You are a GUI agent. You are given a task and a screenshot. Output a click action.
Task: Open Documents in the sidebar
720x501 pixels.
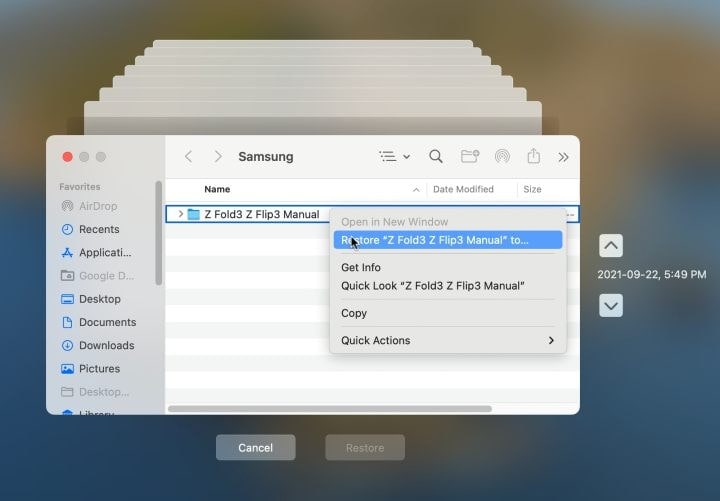point(99,322)
